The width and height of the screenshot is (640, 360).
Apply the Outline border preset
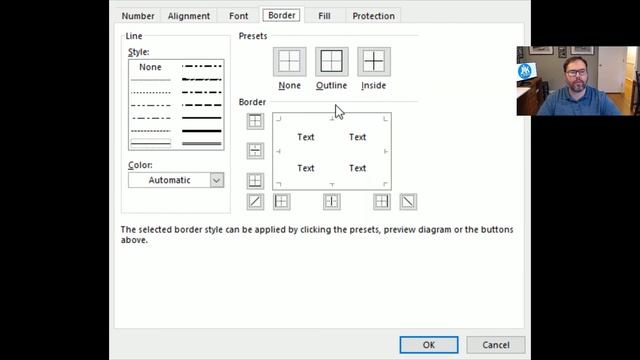point(331,62)
